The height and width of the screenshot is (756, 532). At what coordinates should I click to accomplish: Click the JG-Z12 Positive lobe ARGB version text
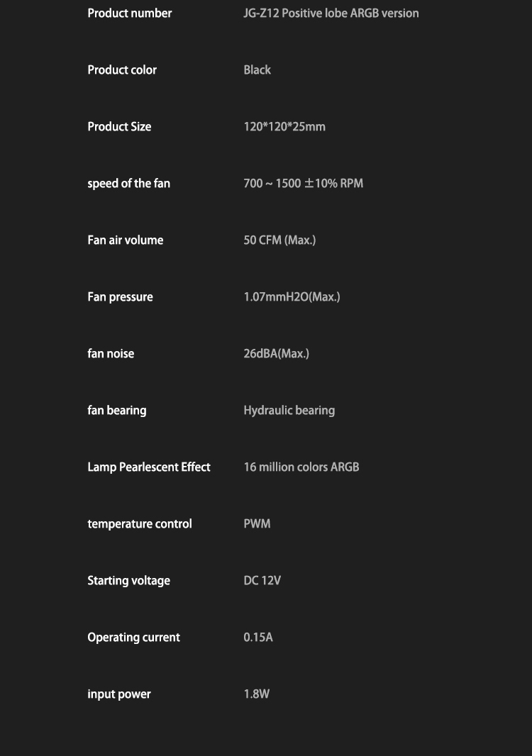pos(331,13)
